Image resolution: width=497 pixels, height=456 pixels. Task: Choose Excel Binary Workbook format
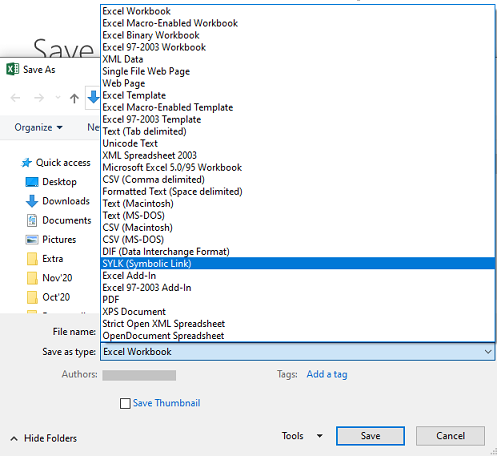click(298, 35)
